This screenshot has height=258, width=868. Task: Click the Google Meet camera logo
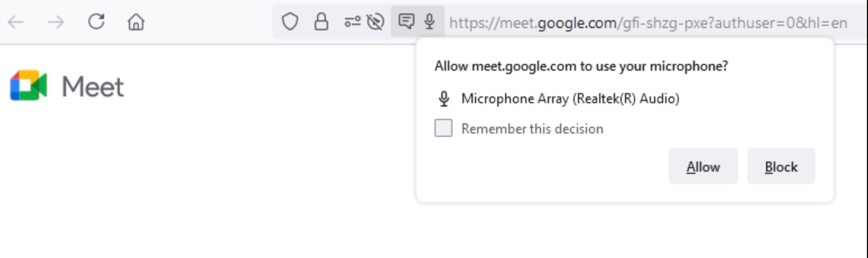[x=29, y=86]
